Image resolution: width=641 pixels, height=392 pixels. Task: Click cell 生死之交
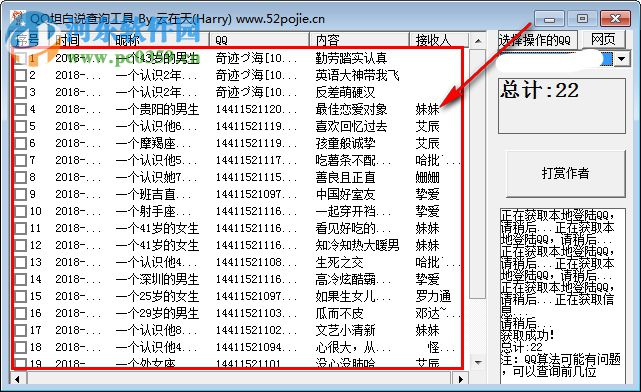pos(339,262)
